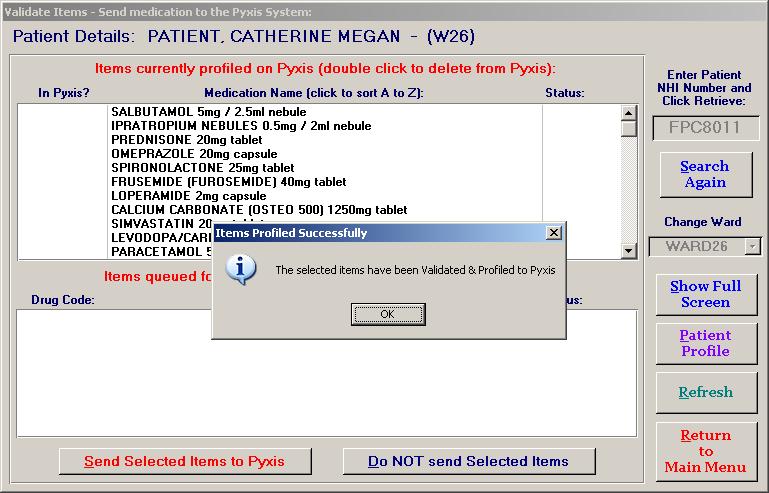Click the medication list scroll-up arrow
Viewport: 769px width, 493px height.
coord(629,112)
